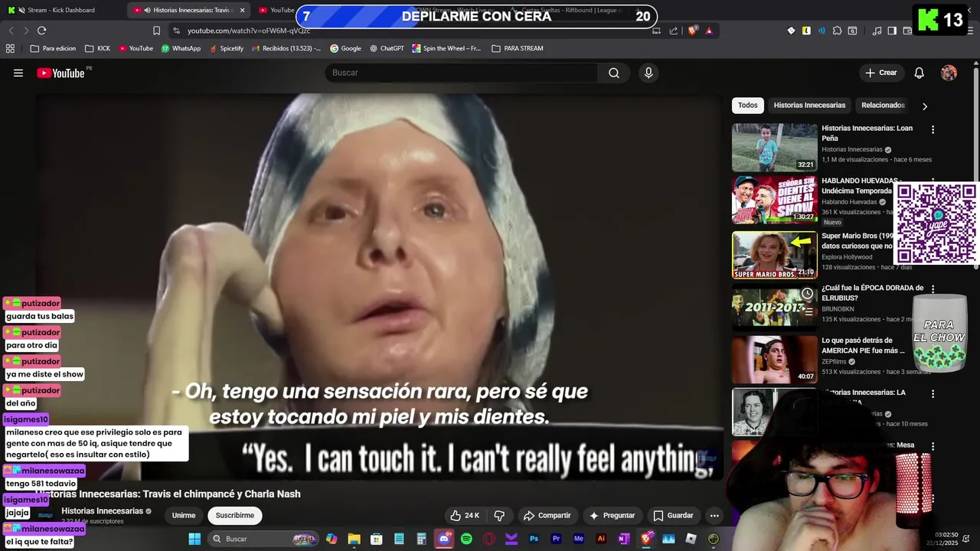Open the ChatGPT bookmark
The height and width of the screenshot is (551, 980).
coord(387,48)
